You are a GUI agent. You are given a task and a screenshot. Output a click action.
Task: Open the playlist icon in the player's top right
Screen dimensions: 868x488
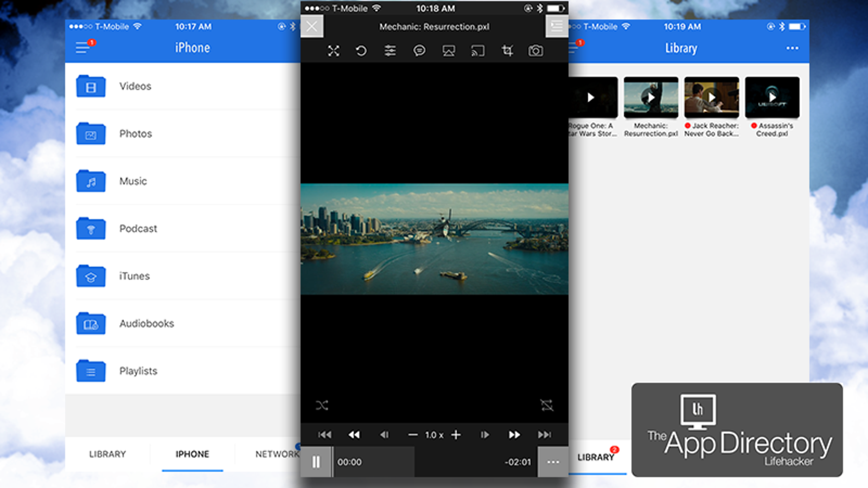pyautogui.click(x=557, y=26)
